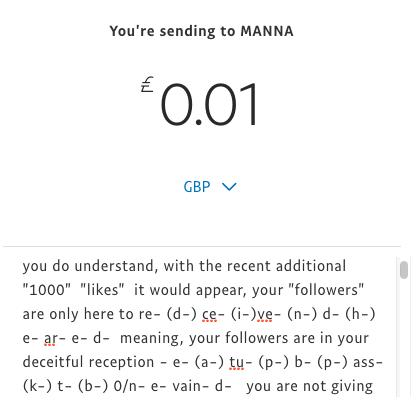The image size is (416, 407).
Task: Open the GBP currency dropdown
Action: coord(210,187)
